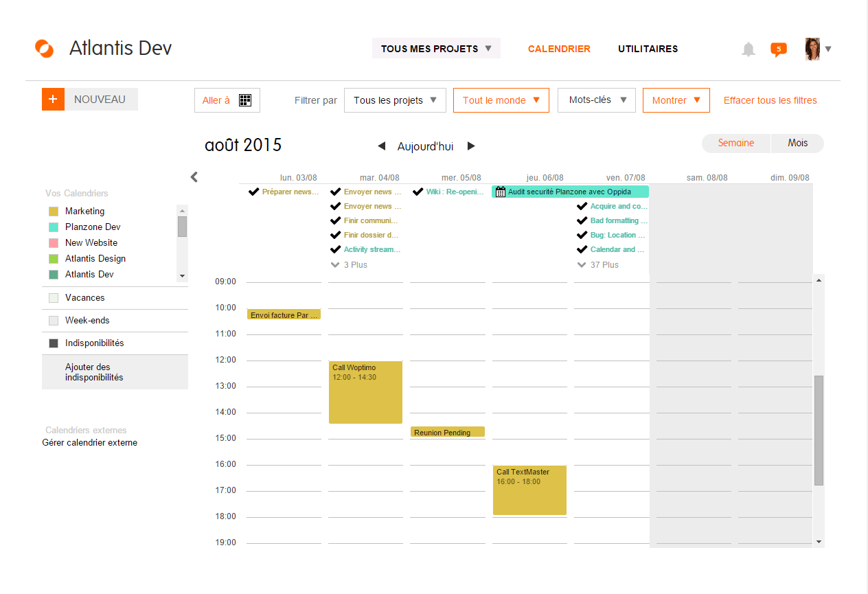
Task: Open the Mots-clés filter dropdown
Action: [x=597, y=100]
